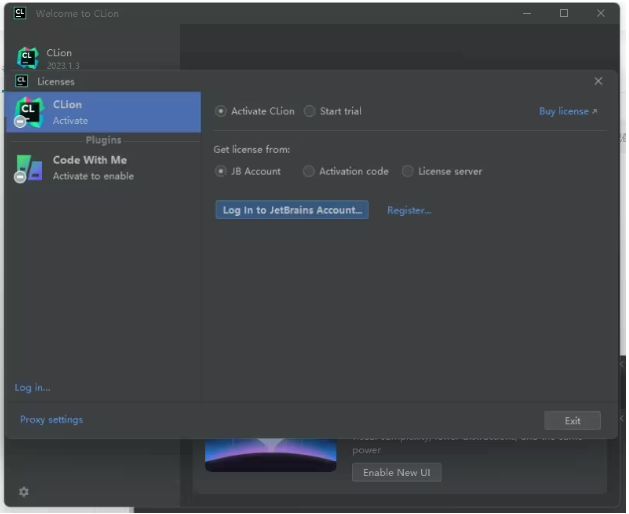Click Enable New UI button in Welcome window
This screenshot has height=514, width=629.
[x=397, y=472]
